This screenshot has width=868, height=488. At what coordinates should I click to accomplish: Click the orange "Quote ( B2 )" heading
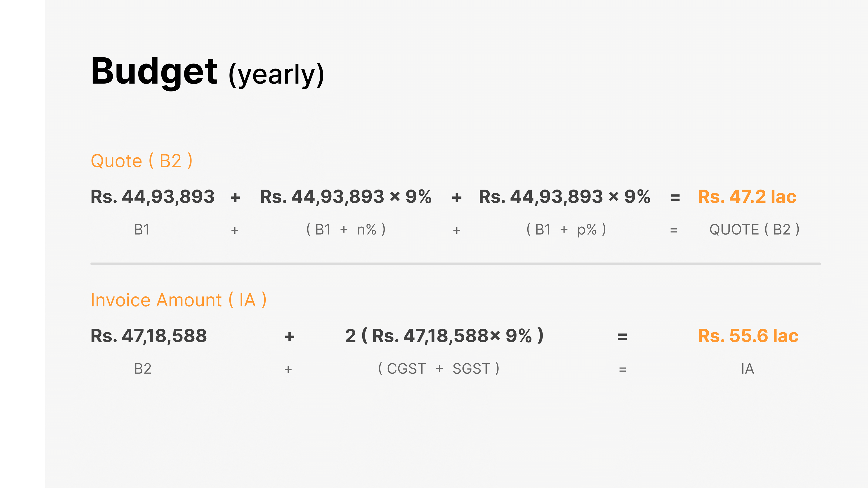pyautogui.click(x=142, y=161)
